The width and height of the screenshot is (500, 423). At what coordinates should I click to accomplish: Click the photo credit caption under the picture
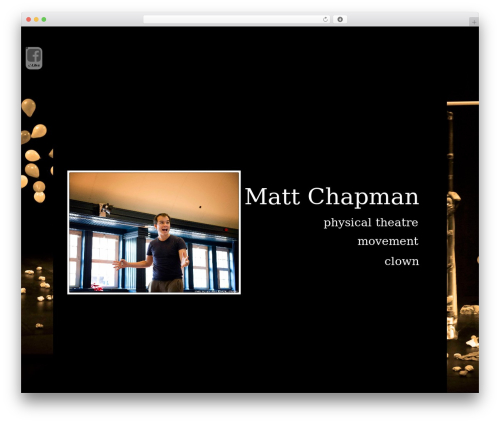(x=216, y=291)
